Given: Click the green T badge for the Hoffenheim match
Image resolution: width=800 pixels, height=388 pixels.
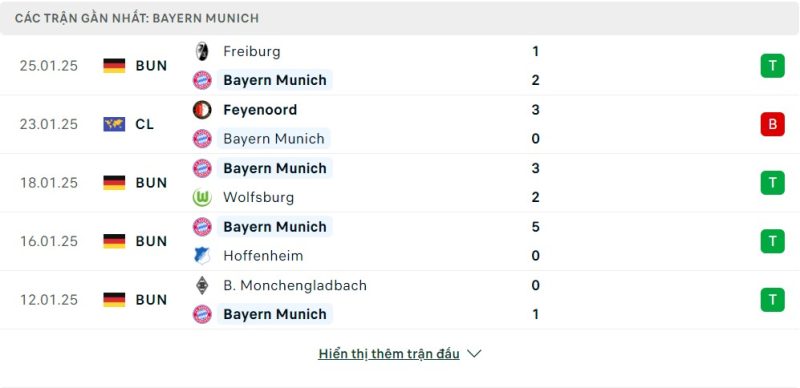Looking at the screenshot, I should tap(772, 241).
